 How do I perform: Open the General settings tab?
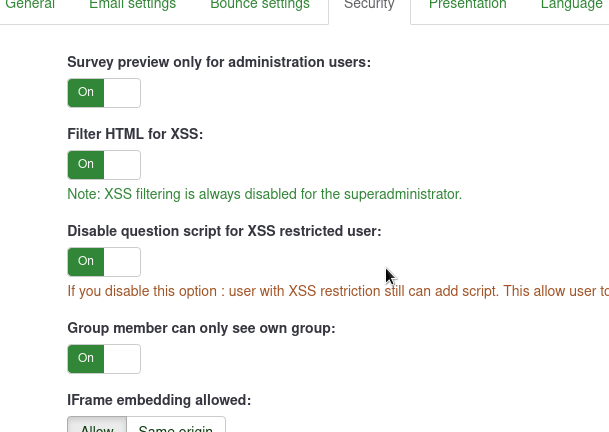(x=30, y=5)
